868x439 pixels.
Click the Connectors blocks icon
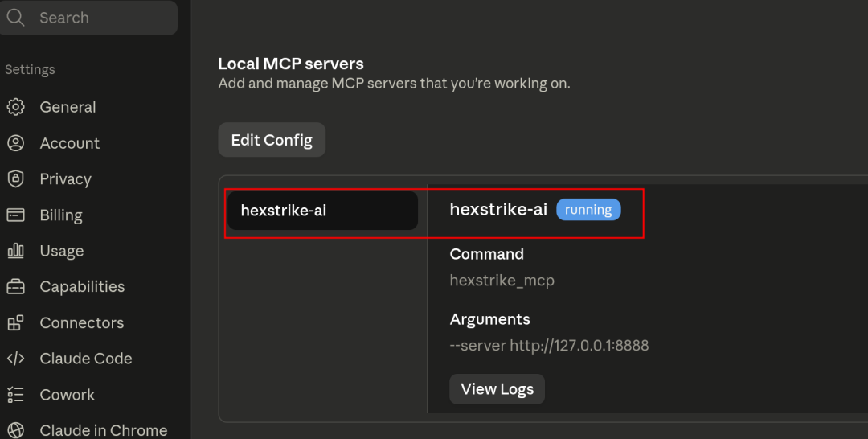coord(15,322)
